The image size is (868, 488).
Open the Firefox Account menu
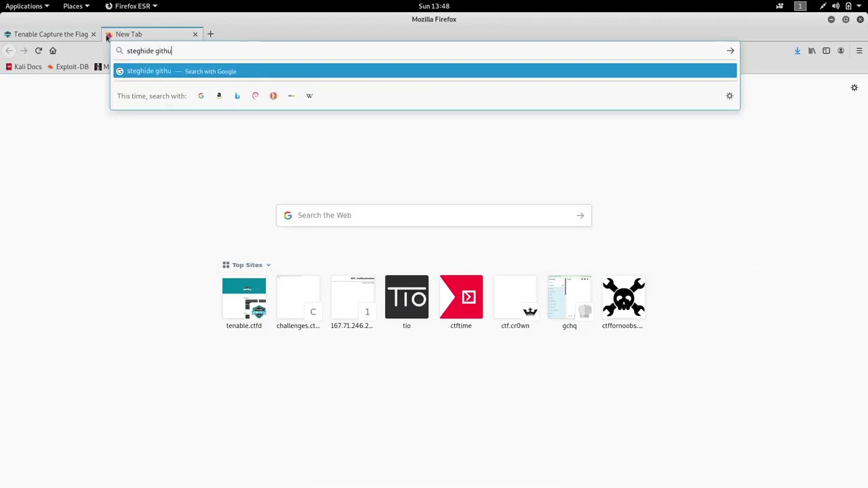point(841,51)
